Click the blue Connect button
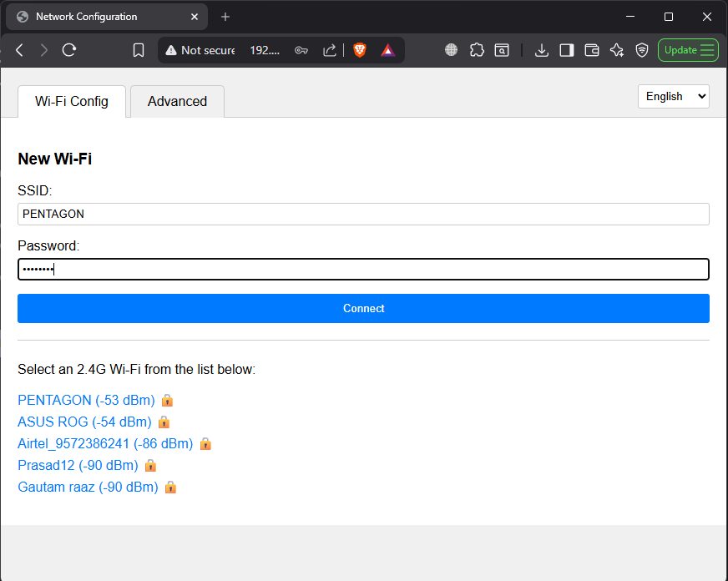The image size is (728, 581). [x=363, y=309]
